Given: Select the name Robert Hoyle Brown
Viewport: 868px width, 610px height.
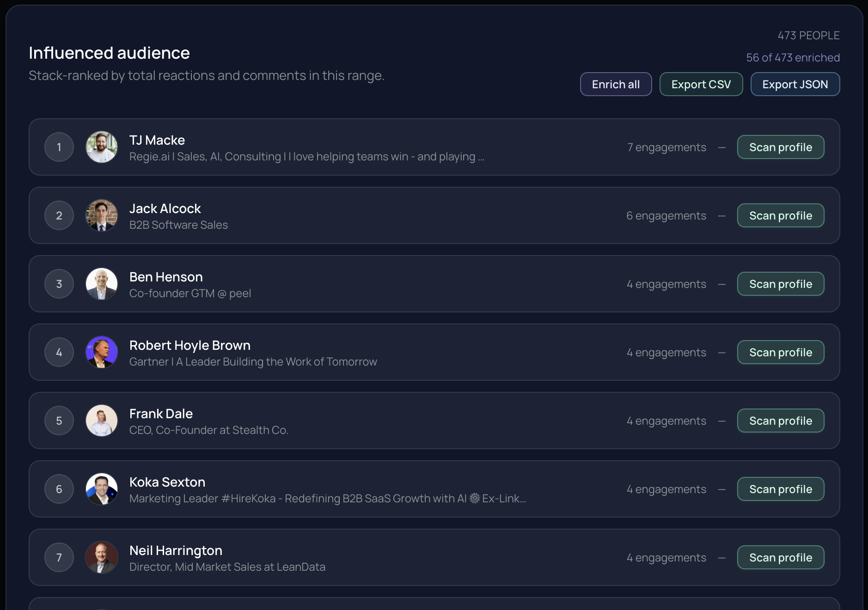Looking at the screenshot, I should click(190, 345).
